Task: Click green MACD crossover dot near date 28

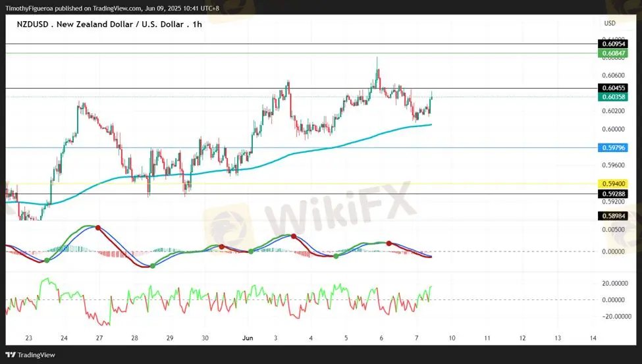Action: click(x=153, y=266)
